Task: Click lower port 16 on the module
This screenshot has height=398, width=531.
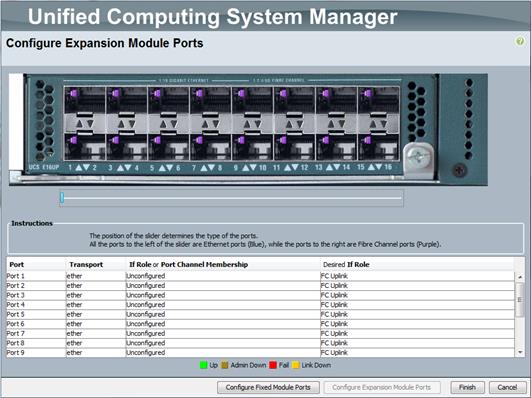Action: 379,148
